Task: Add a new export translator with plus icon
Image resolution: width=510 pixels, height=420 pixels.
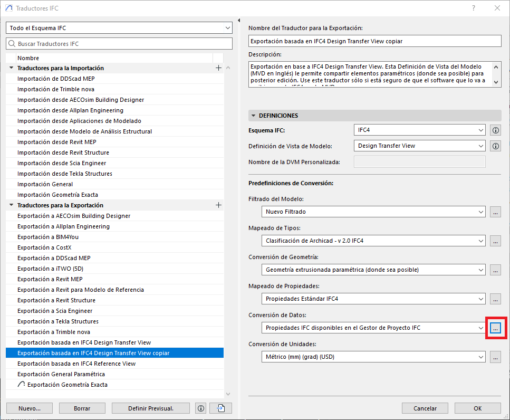Action: 218,205
